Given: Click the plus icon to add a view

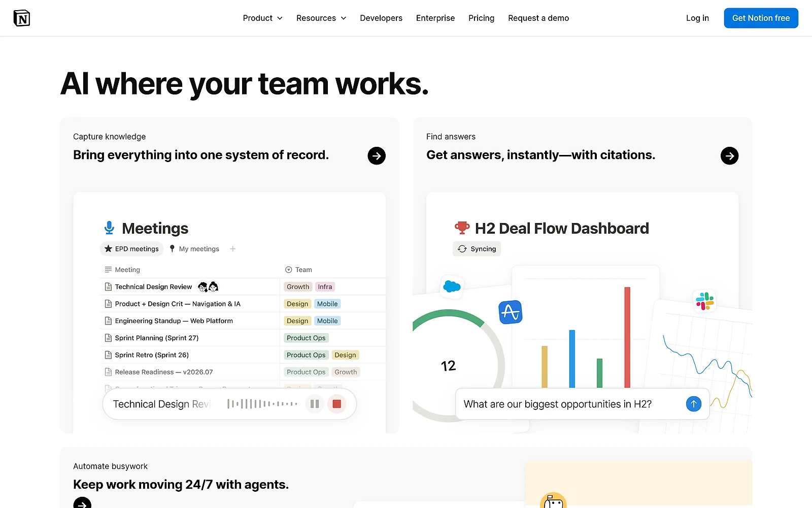Looking at the screenshot, I should tap(232, 249).
